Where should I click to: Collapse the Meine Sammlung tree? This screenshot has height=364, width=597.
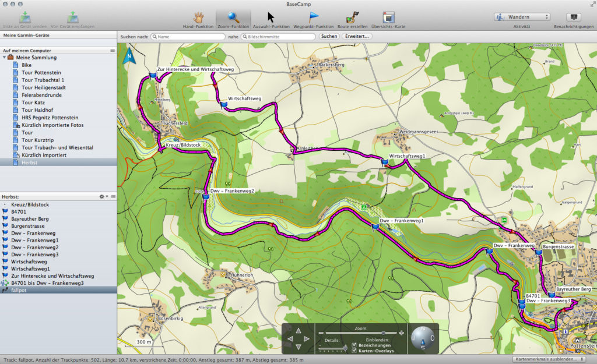pos(5,58)
